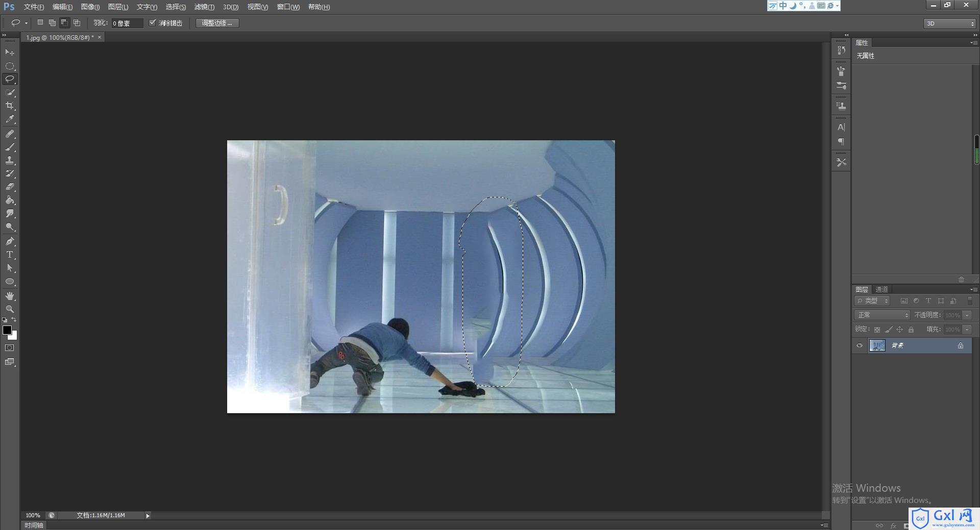The width and height of the screenshot is (980, 530).
Task: Open the Character panel icon
Action: point(841,127)
